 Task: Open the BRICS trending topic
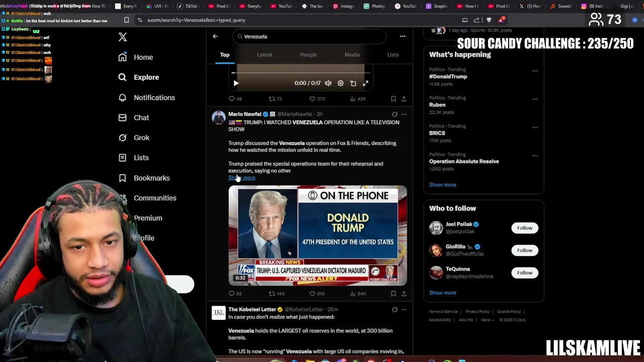point(437,133)
